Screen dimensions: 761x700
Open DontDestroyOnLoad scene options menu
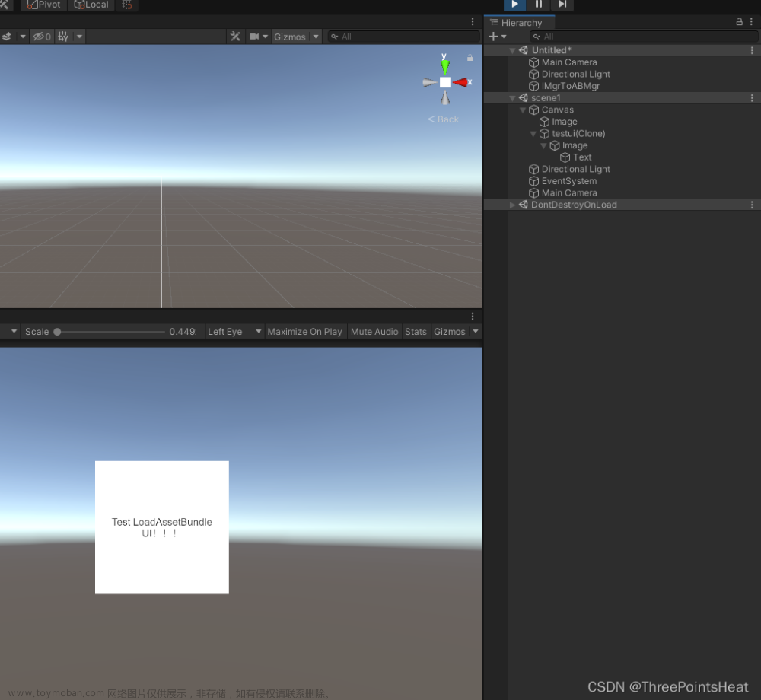(752, 205)
